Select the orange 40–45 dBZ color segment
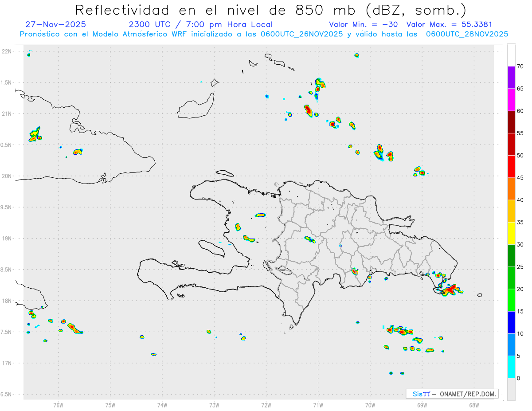This screenshot has width=532, height=411. 511,188
